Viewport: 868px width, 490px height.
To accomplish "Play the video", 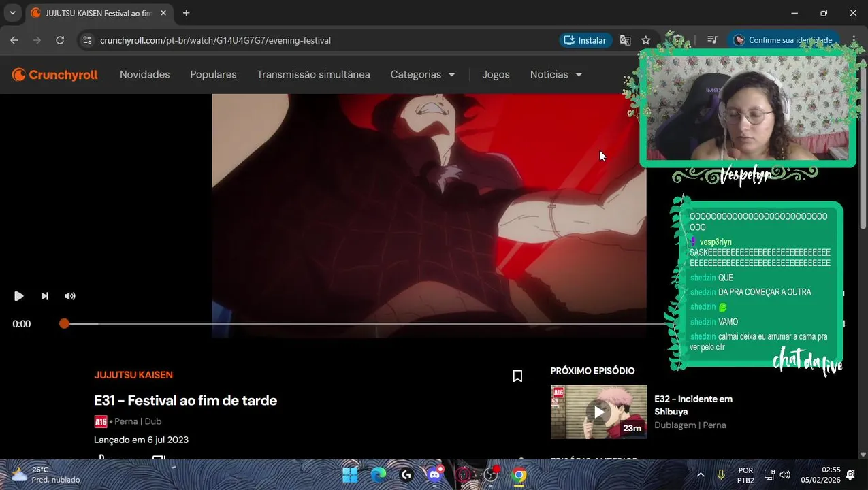I will pyautogui.click(x=19, y=296).
